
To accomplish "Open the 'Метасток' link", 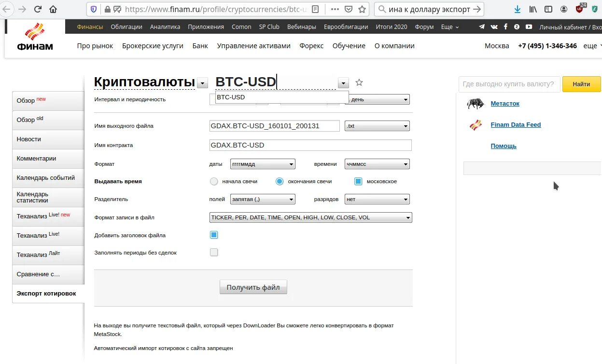I will tap(505, 103).
